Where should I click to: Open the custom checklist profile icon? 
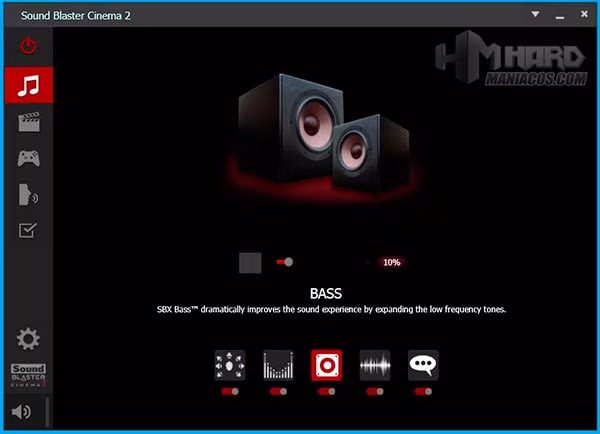(28, 231)
